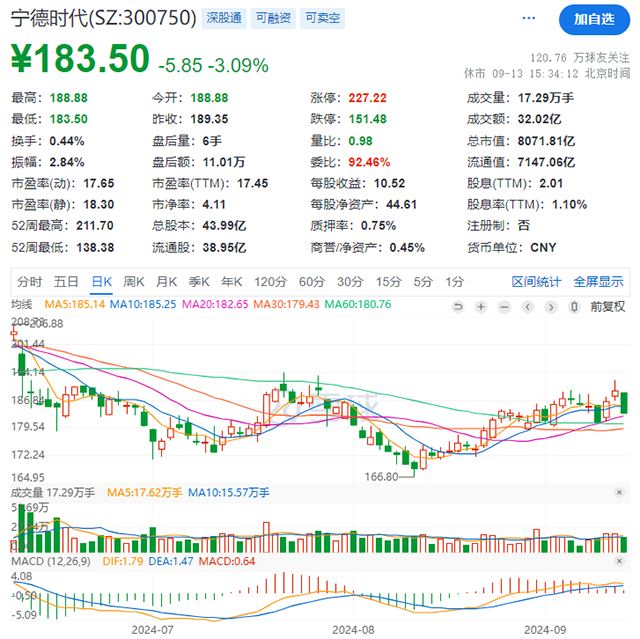Screen dimensions: 640x639
Task: Switch to the 60分 interval tab
Action: coord(312,282)
